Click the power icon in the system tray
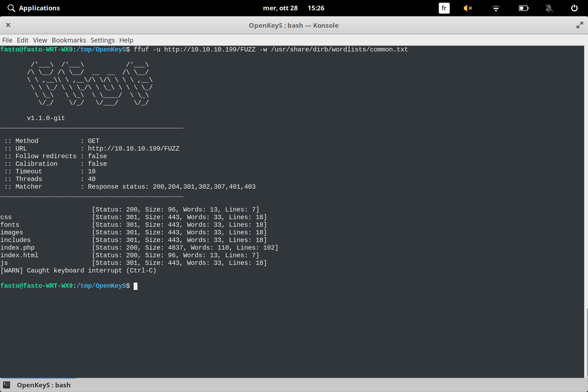 [x=574, y=8]
